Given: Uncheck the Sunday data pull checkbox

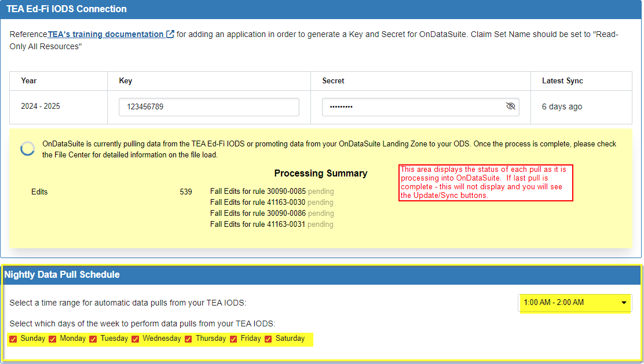Looking at the screenshot, I should [13, 339].
